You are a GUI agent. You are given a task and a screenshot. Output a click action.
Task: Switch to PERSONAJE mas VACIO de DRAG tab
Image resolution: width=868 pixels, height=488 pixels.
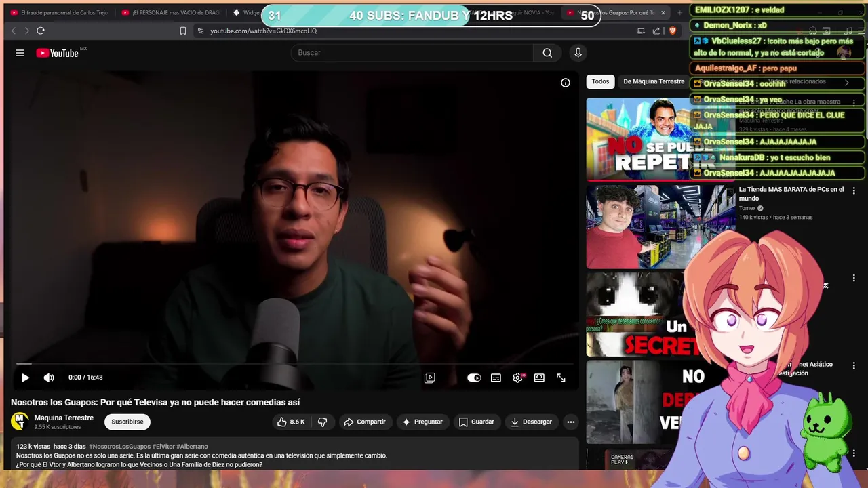pos(172,12)
